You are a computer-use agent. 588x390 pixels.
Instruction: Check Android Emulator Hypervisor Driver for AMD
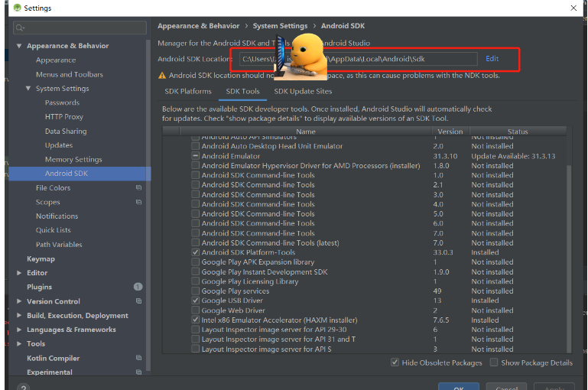click(196, 165)
